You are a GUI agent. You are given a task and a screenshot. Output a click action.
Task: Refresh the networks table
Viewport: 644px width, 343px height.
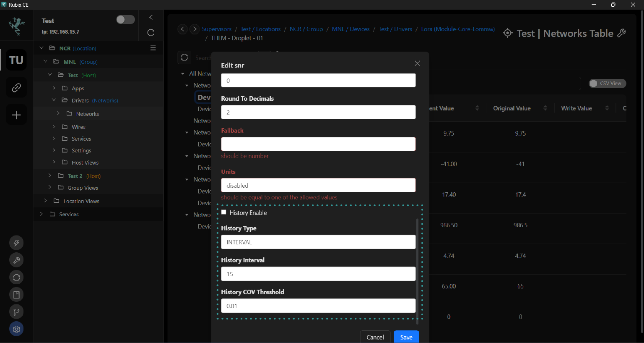click(x=184, y=58)
